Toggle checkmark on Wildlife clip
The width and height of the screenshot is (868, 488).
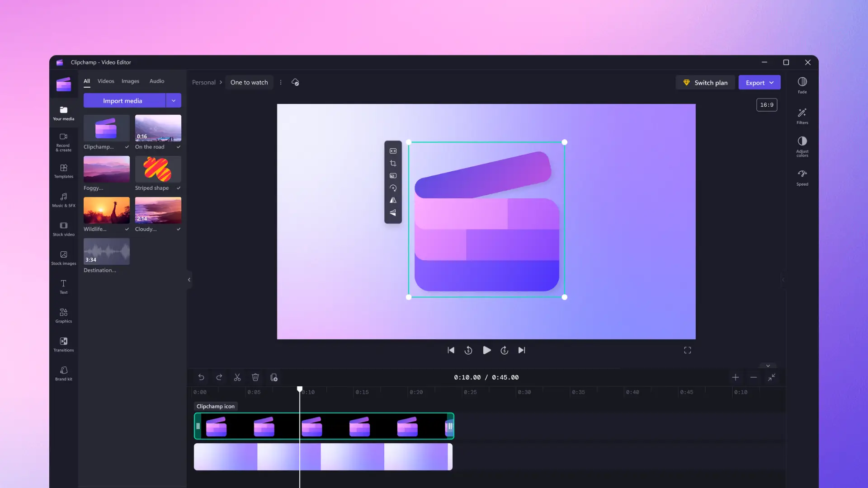tap(127, 229)
